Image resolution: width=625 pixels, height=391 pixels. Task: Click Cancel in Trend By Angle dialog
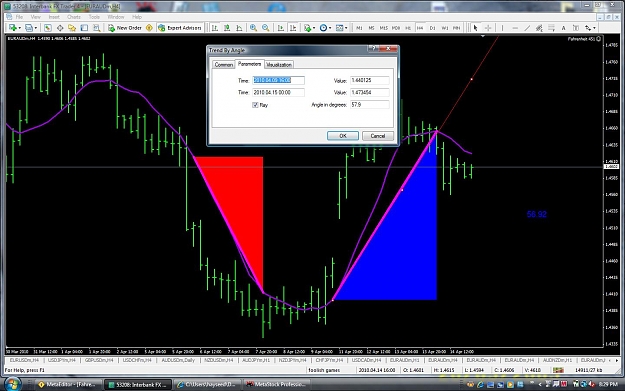pyautogui.click(x=378, y=136)
